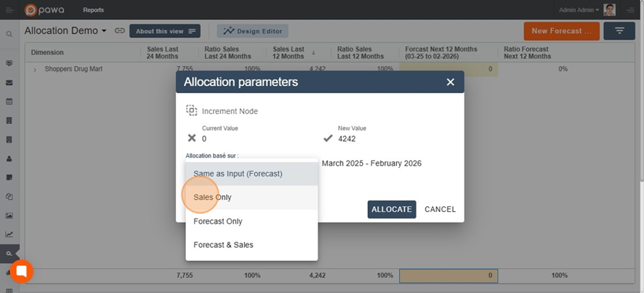This screenshot has height=293, width=644.
Task: Choose Same as Input (Forecast) option
Action: point(251,174)
